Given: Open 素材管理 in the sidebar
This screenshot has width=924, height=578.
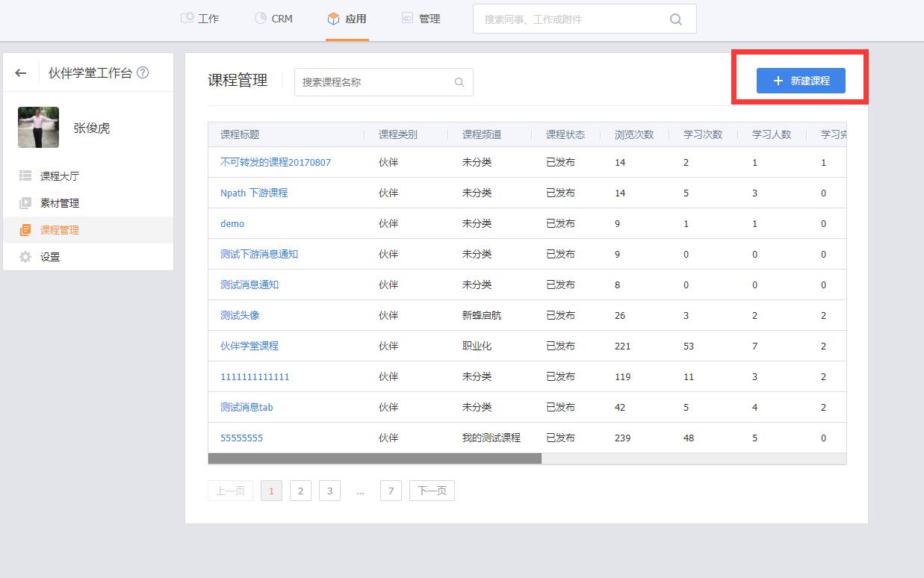Looking at the screenshot, I should tap(59, 203).
